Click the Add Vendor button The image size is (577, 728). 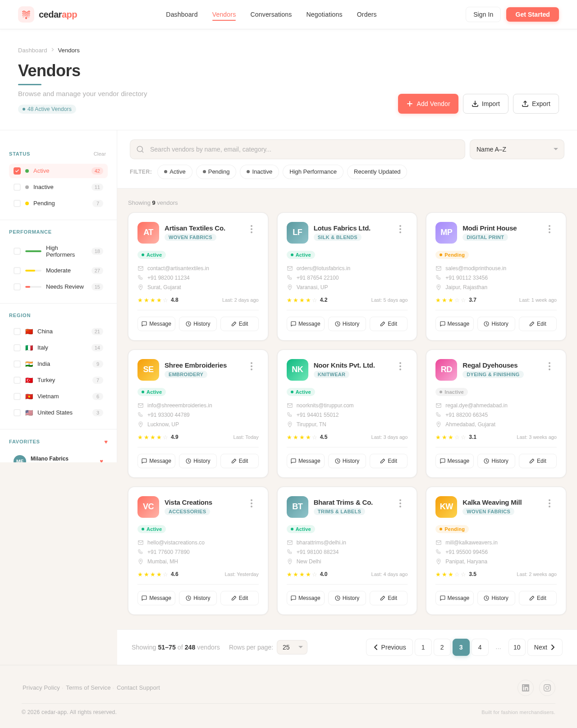tap(428, 104)
